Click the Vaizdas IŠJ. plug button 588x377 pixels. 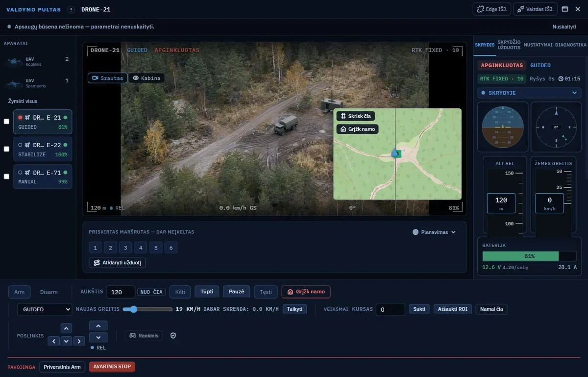(x=535, y=9)
